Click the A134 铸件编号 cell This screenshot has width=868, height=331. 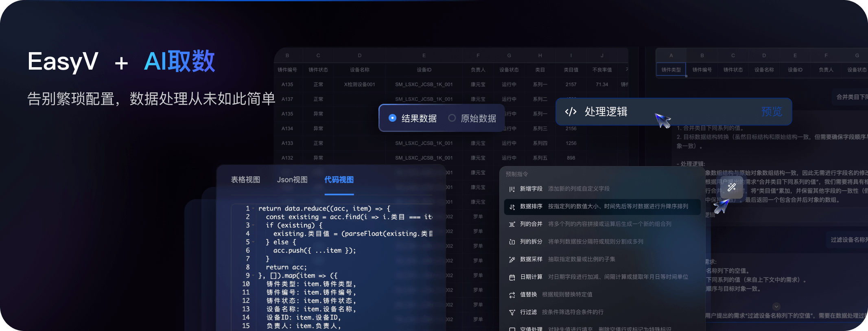pos(287,128)
